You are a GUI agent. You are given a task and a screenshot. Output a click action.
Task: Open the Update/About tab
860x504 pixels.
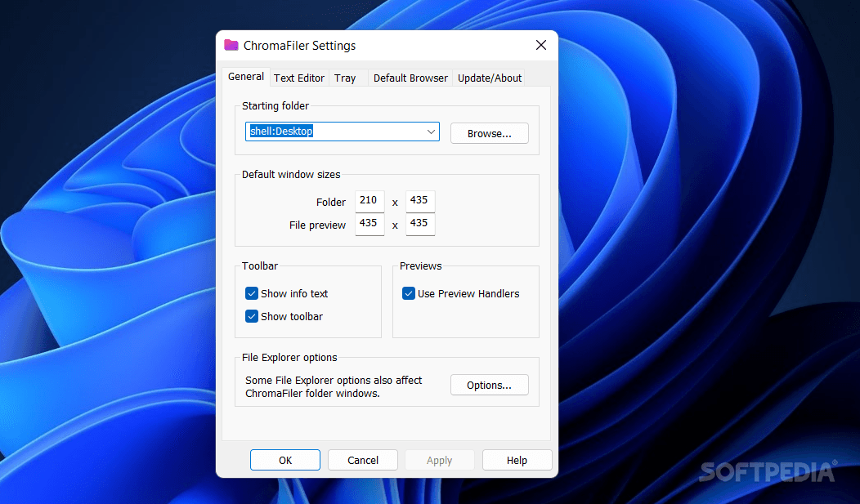(x=489, y=78)
